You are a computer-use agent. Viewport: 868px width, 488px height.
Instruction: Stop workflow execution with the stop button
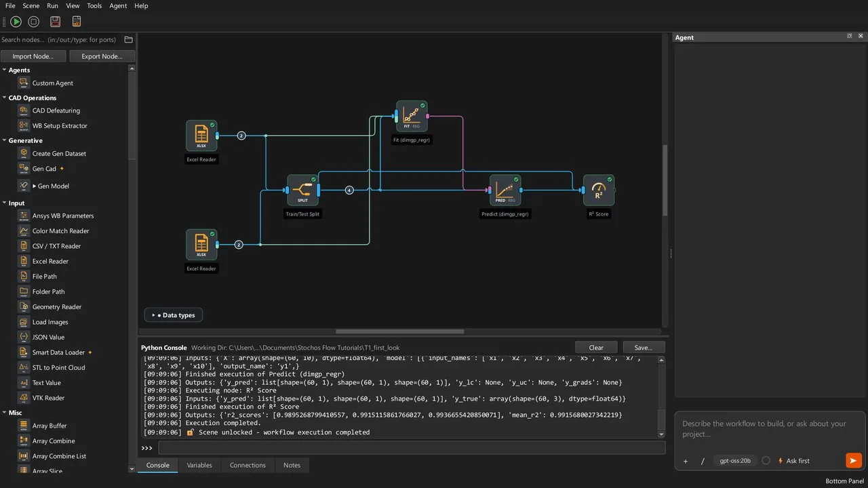[33, 22]
